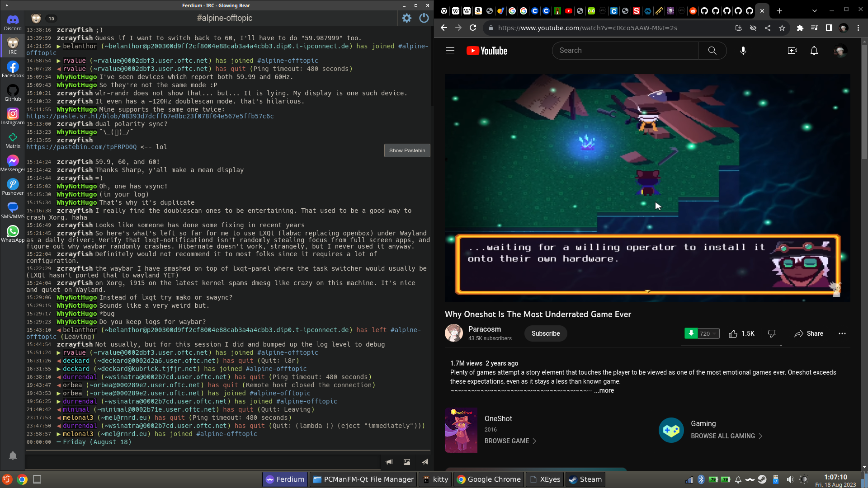The image size is (868, 488).
Task: Open YouTube hamburger guide menu
Action: point(450,51)
